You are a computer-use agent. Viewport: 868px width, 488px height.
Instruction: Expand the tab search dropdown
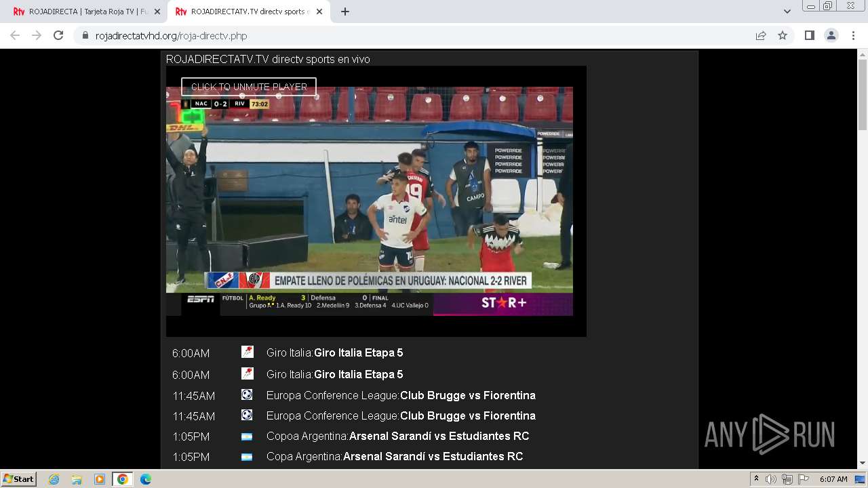click(787, 12)
